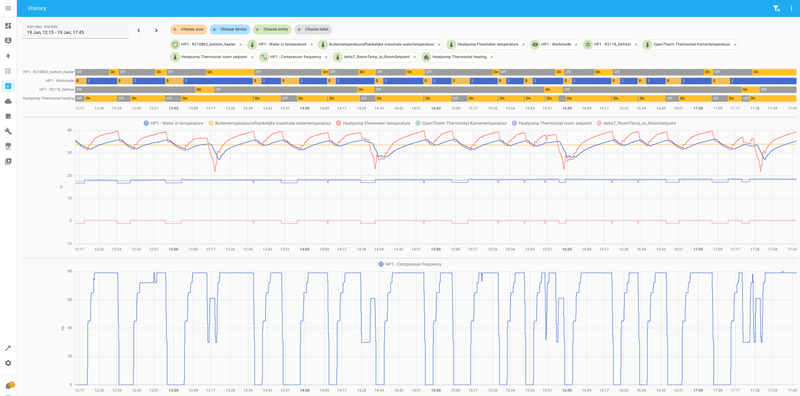800x396 pixels.
Task: Toggle OpenTherm Thermostat Kamertemperatuur legend series
Action: tap(461, 123)
